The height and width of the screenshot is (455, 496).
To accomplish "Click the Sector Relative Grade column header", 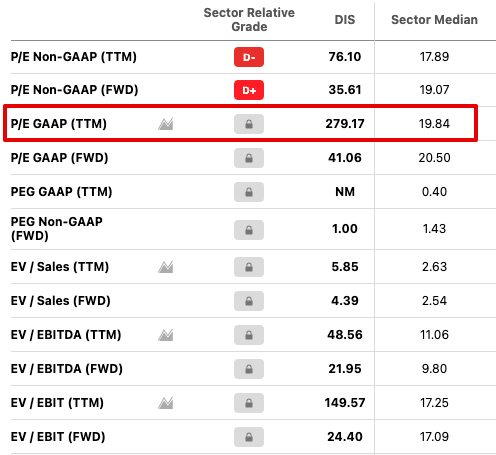I will pos(249,20).
